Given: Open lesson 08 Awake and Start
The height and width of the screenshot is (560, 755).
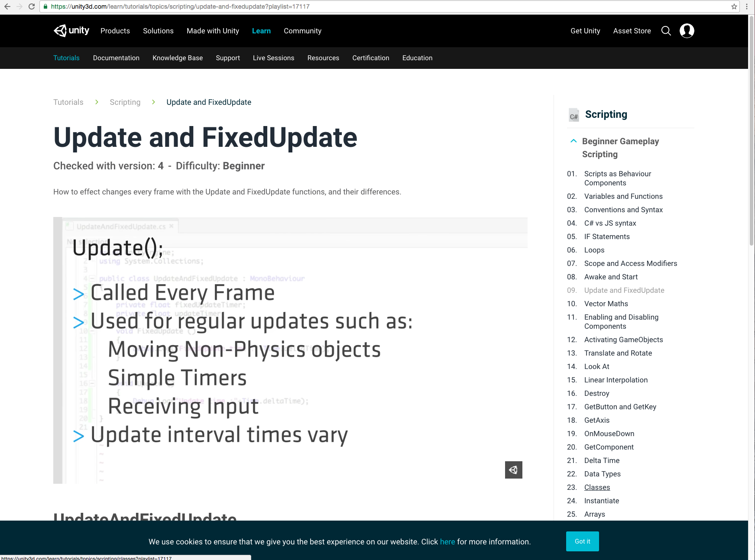Looking at the screenshot, I should click(x=611, y=277).
